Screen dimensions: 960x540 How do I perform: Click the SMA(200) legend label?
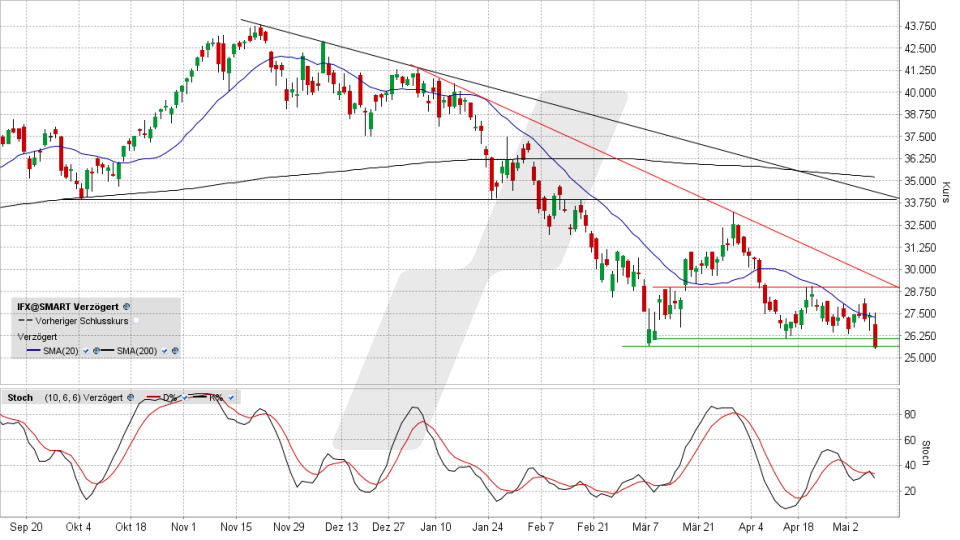[137, 351]
